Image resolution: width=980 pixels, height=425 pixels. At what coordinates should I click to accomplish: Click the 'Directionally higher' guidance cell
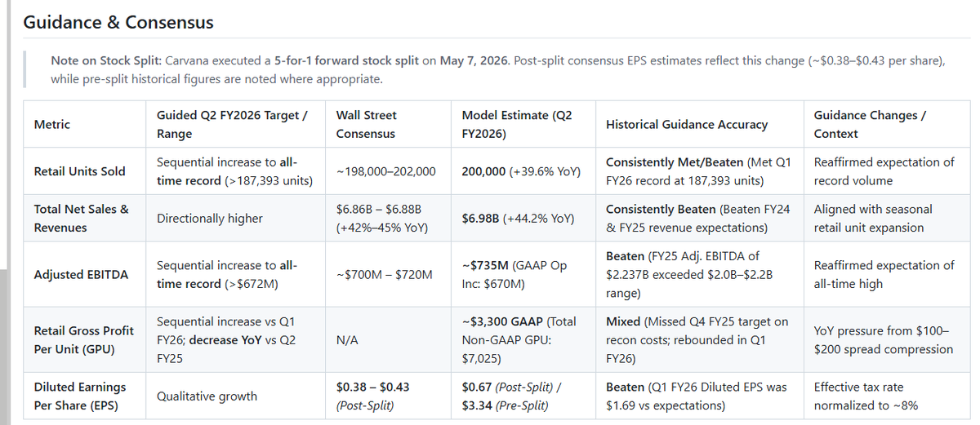pyautogui.click(x=210, y=218)
